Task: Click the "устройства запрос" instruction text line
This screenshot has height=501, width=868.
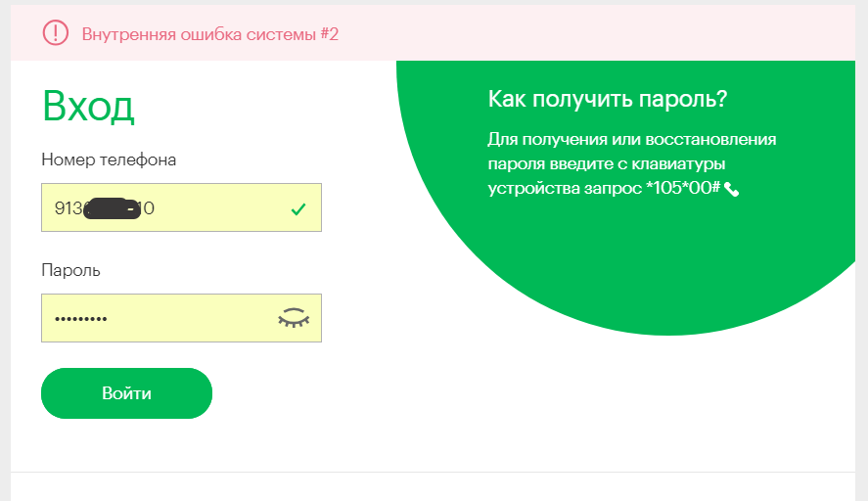Action: 564,189
